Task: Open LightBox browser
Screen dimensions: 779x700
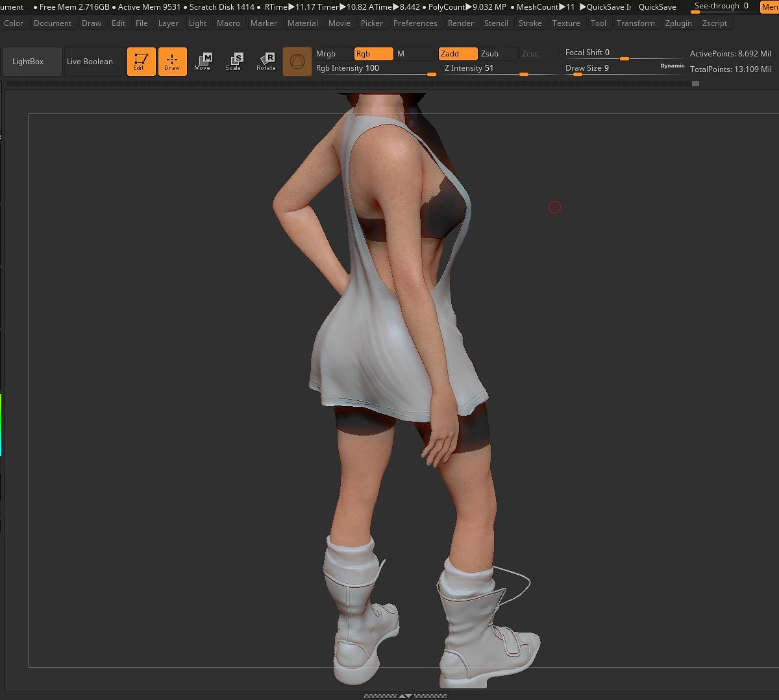Action: click(x=32, y=62)
